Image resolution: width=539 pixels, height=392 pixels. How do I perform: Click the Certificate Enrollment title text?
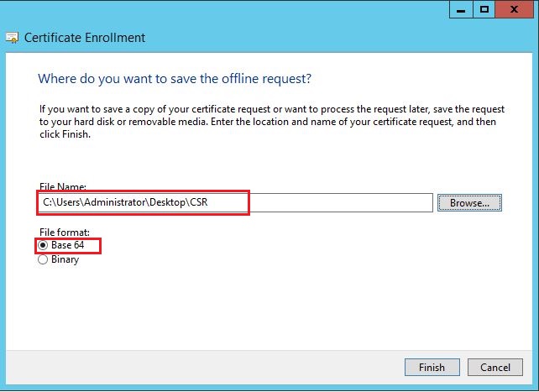pos(85,38)
